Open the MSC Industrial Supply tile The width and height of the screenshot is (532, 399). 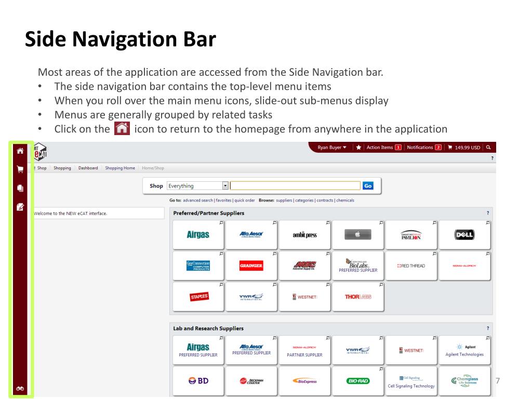click(x=304, y=265)
